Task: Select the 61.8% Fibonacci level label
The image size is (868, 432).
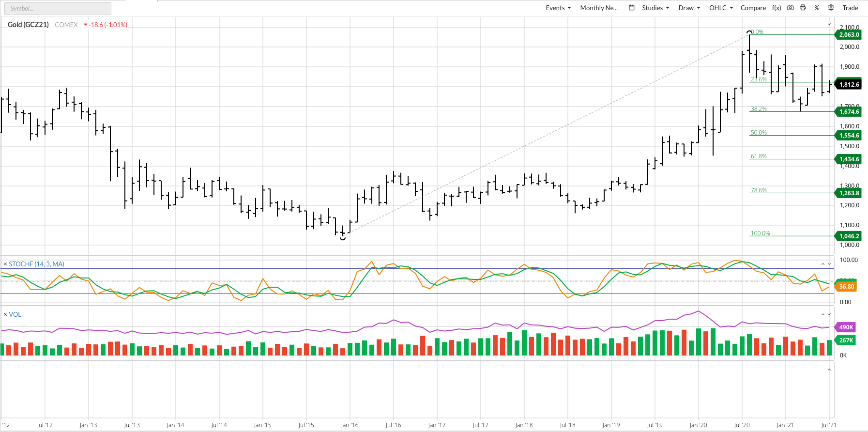Action: click(759, 156)
